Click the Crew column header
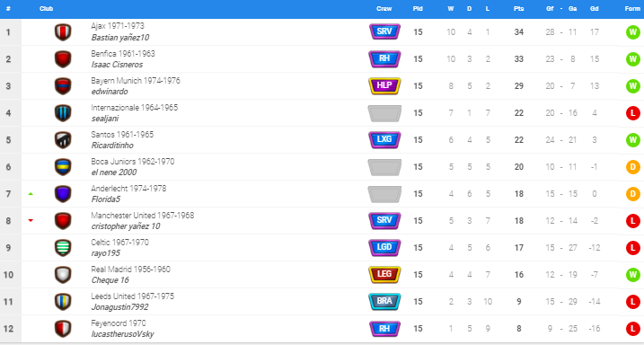This screenshot has height=345, width=644. click(x=384, y=9)
